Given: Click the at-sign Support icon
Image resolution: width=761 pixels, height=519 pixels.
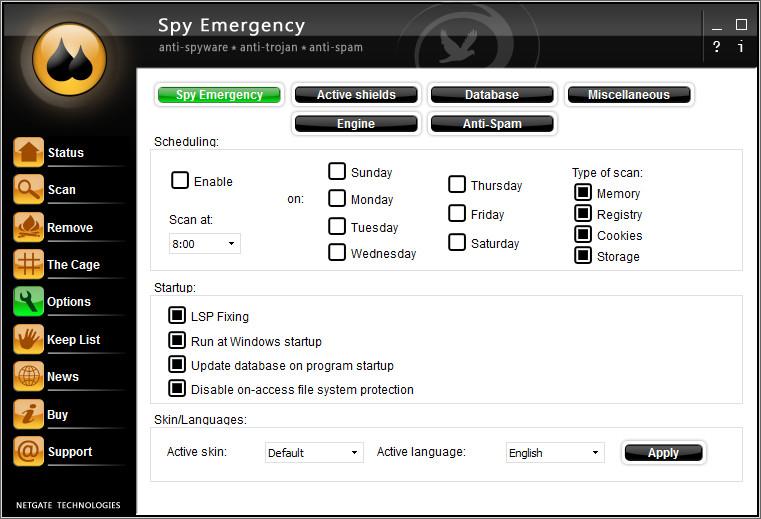Looking at the screenshot, I should click(x=29, y=451).
